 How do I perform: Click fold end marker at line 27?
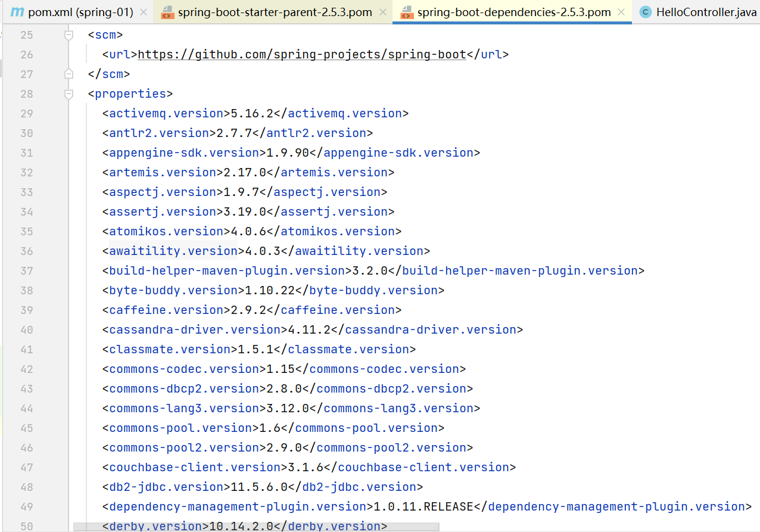[68, 74]
